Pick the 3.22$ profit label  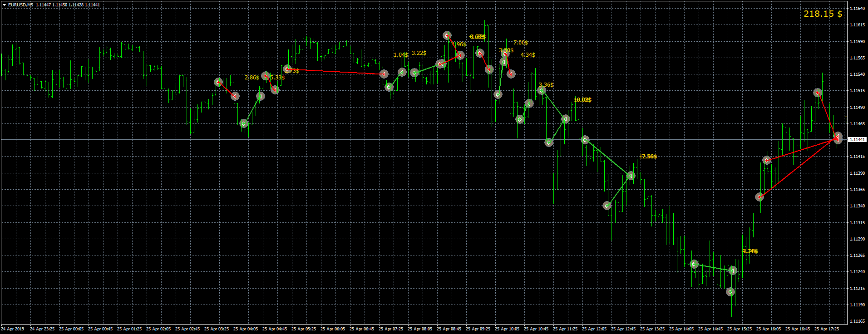point(419,53)
